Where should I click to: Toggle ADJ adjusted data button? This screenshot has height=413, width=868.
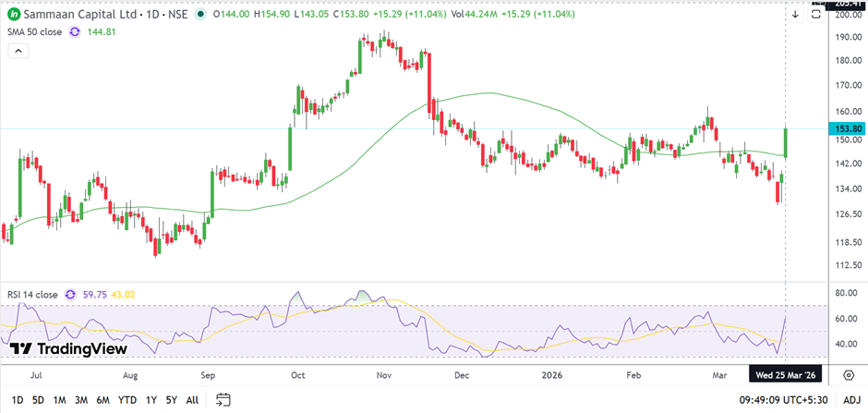(x=850, y=399)
